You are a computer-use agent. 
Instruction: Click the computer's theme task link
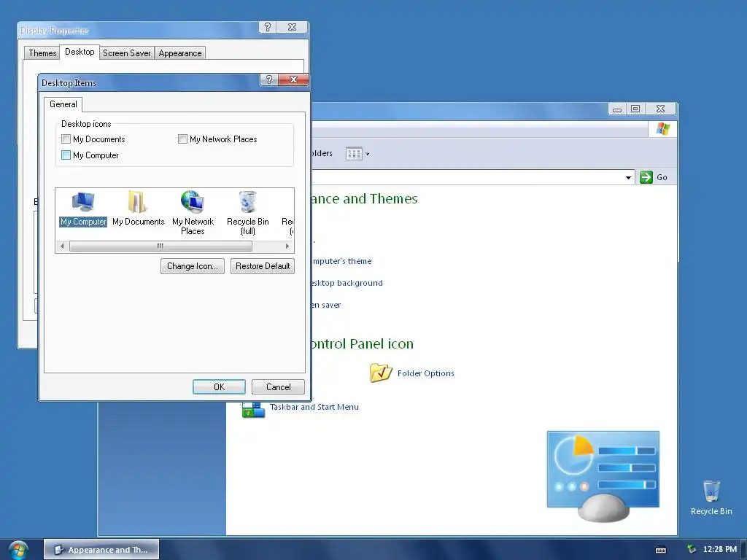coord(341,261)
